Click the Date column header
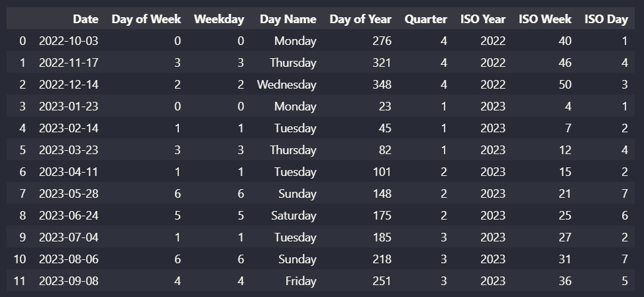This screenshot has height=297, width=644. (x=85, y=19)
